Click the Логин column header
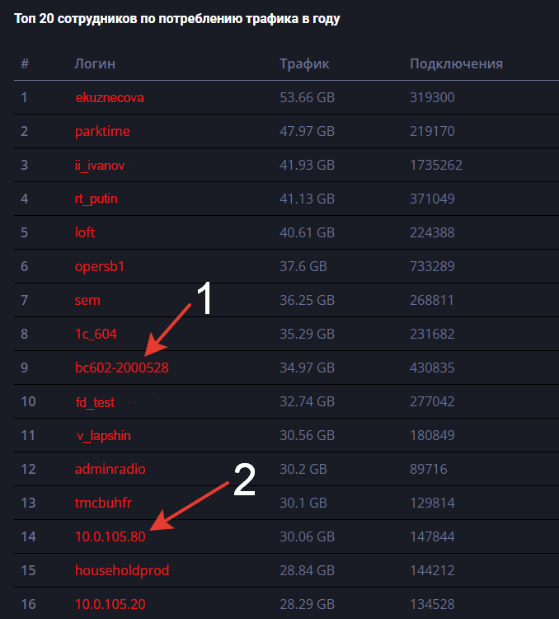Image resolution: width=559 pixels, height=619 pixels. pyautogui.click(x=95, y=64)
